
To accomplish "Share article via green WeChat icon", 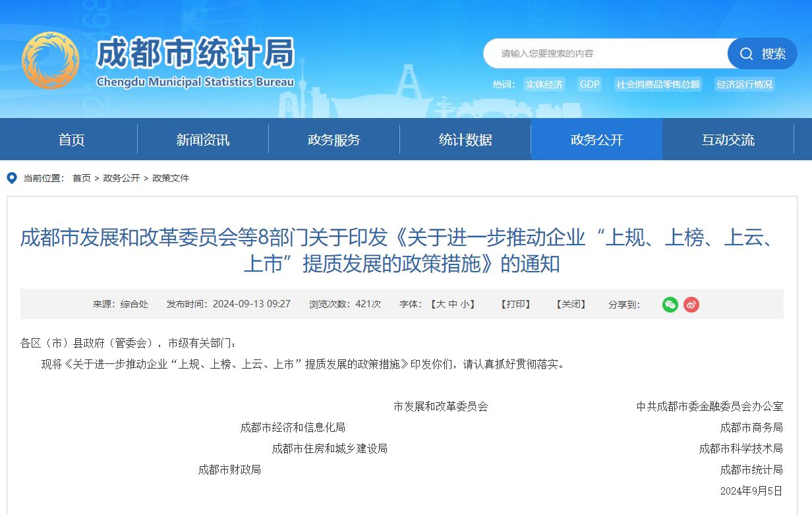I will (670, 305).
